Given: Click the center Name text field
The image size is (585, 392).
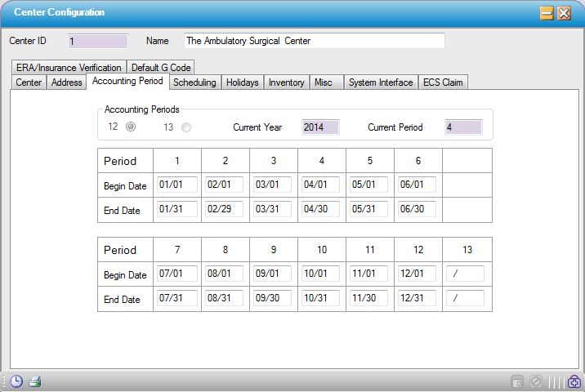Looking at the screenshot, I should click(314, 41).
